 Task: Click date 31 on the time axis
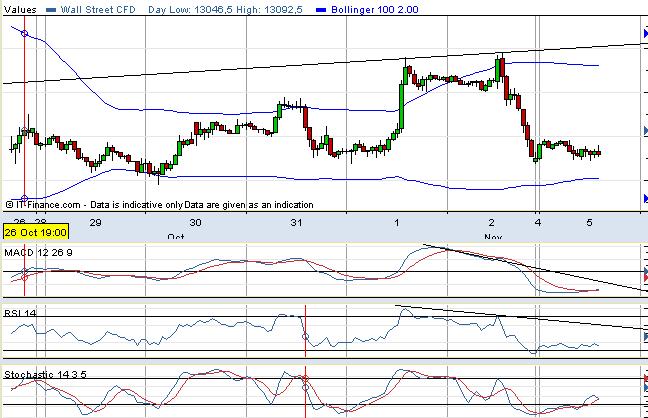pyautogui.click(x=296, y=222)
